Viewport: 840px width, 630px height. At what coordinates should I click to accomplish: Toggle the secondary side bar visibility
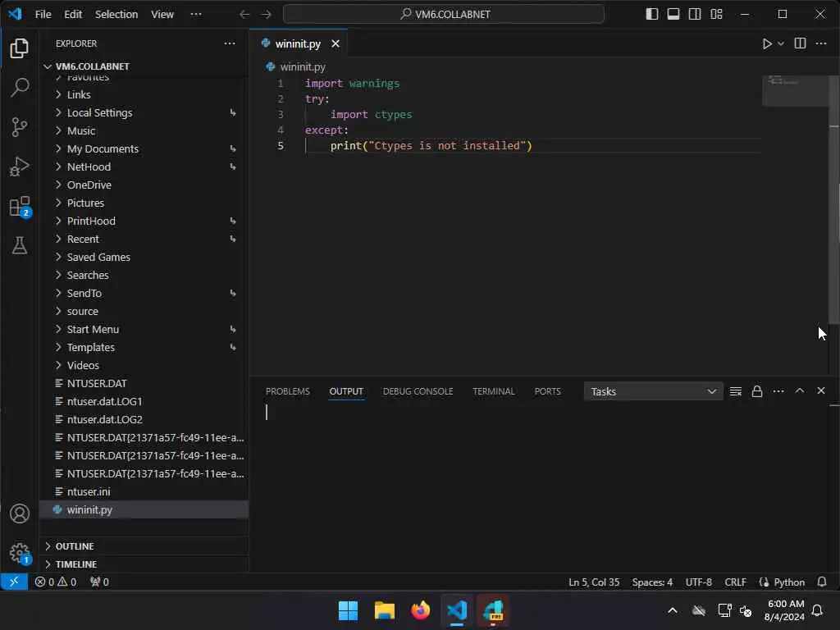(x=695, y=14)
